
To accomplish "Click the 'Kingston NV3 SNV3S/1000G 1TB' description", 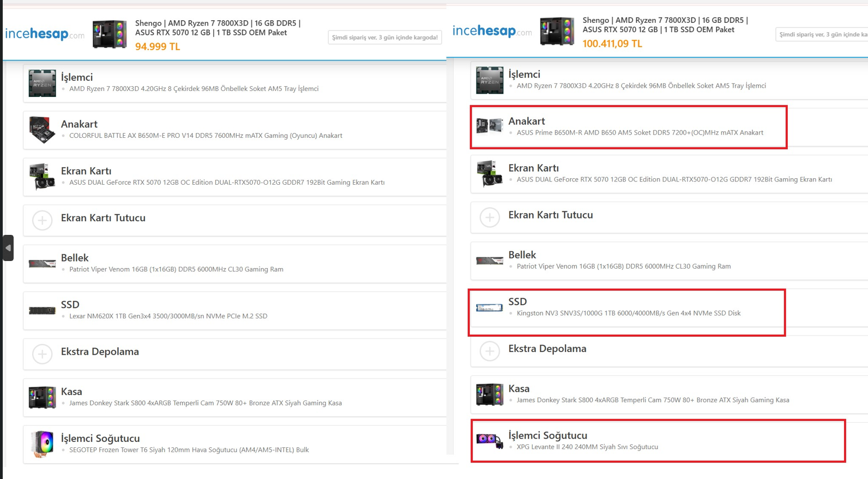I will click(x=629, y=313).
